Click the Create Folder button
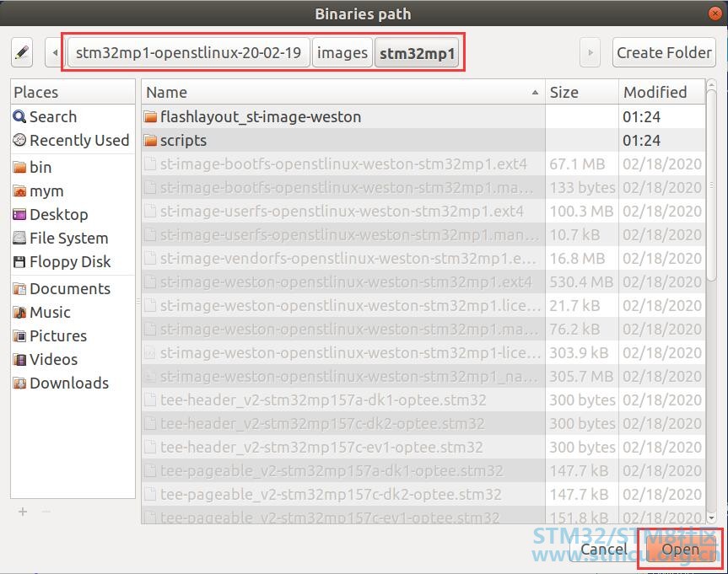The height and width of the screenshot is (574, 728). pyautogui.click(x=664, y=52)
